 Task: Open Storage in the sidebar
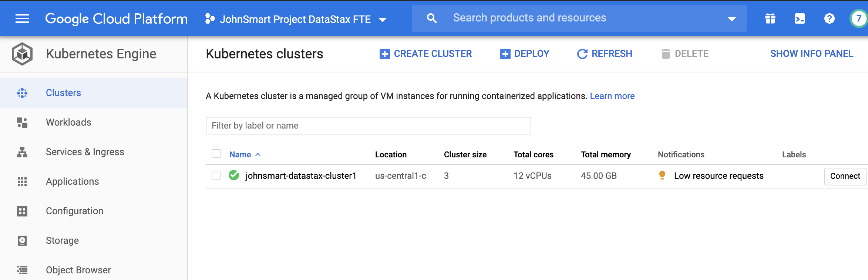pyautogui.click(x=94, y=240)
